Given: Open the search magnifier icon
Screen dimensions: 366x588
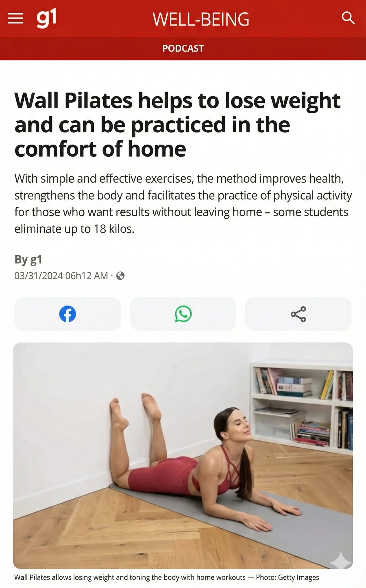Looking at the screenshot, I should [348, 18].
